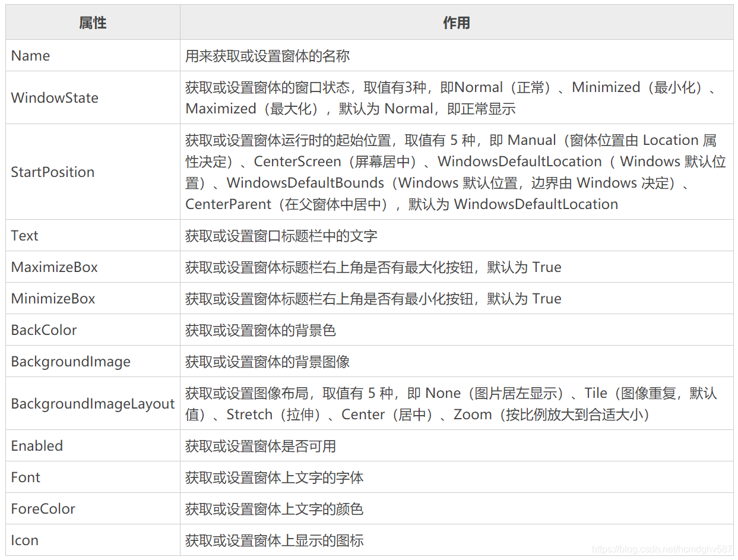Select the Font property cell

(93, 477)
